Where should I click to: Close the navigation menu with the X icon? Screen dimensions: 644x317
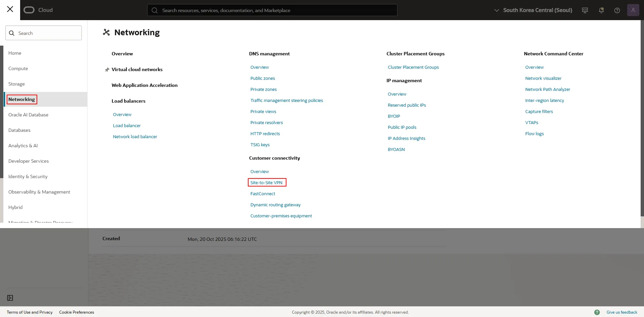(10, 9)
